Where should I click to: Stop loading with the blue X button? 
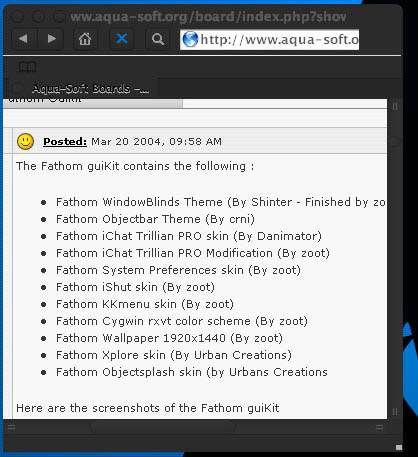tap(122, 39)
